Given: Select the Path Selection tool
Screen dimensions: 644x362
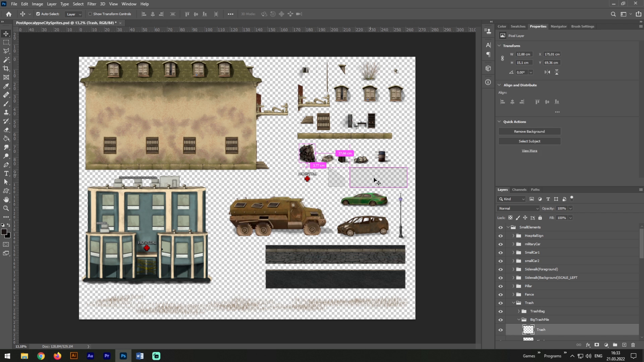Looking at the screenshot, I should (6, 182).
